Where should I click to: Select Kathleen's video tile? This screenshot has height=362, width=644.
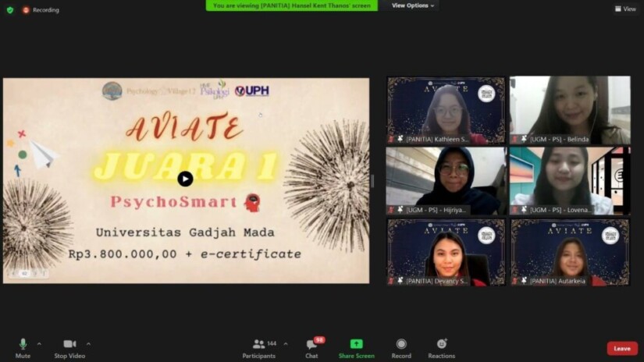446,111
